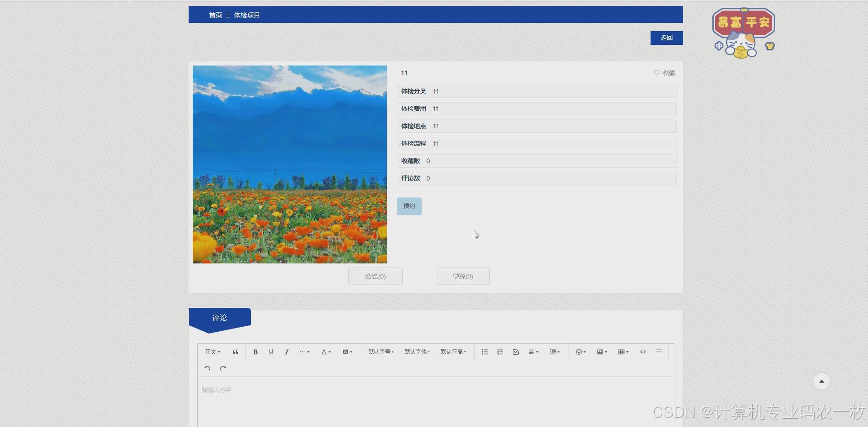This screenshot has width=868, height=427.
Task: Open the flower field product image
Action: click(x=290, y=164)
